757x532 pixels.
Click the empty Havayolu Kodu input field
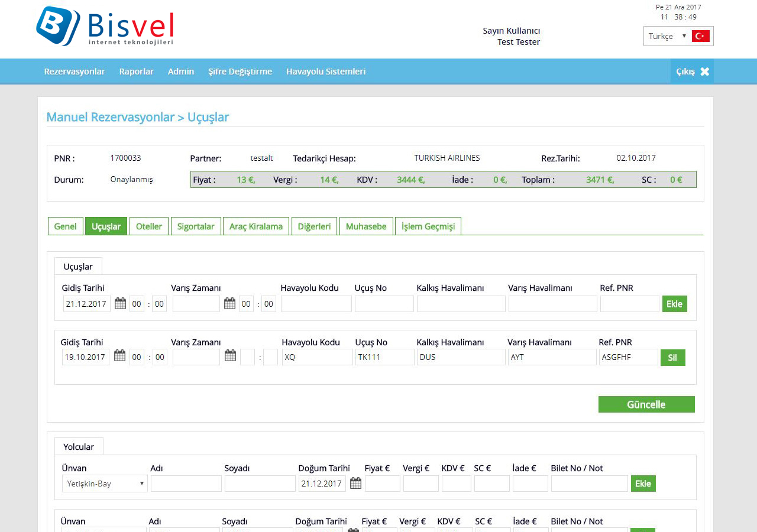click(316, 304)
